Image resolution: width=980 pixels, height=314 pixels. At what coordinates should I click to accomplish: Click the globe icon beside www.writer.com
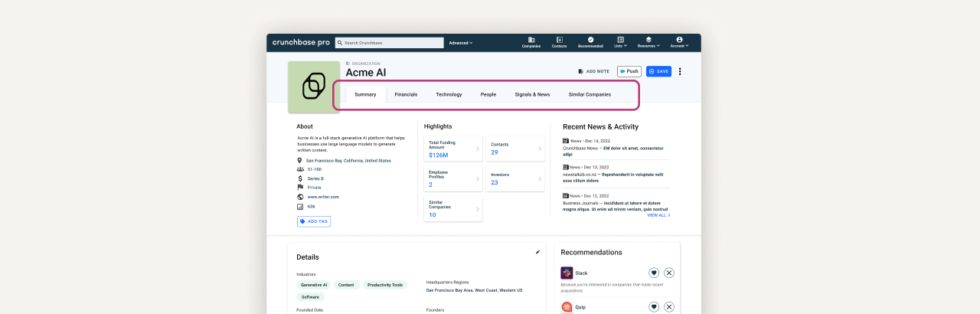click(300, 197)
